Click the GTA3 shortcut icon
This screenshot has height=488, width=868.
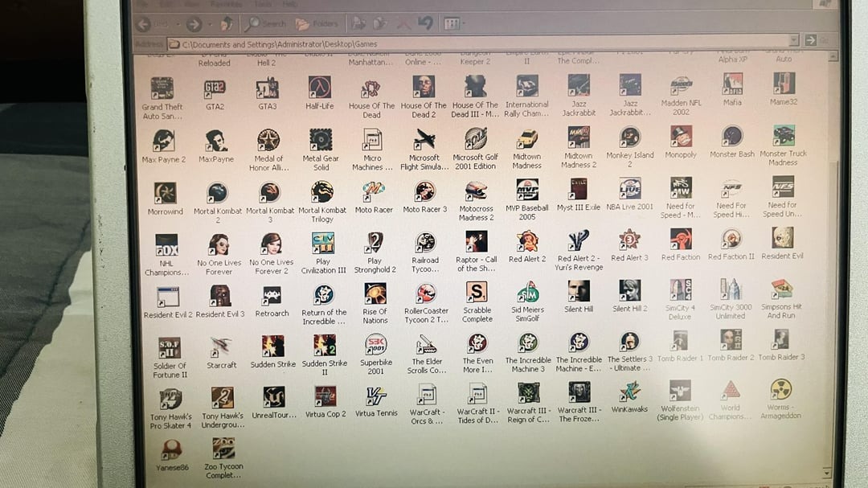(x=267, y=88)
